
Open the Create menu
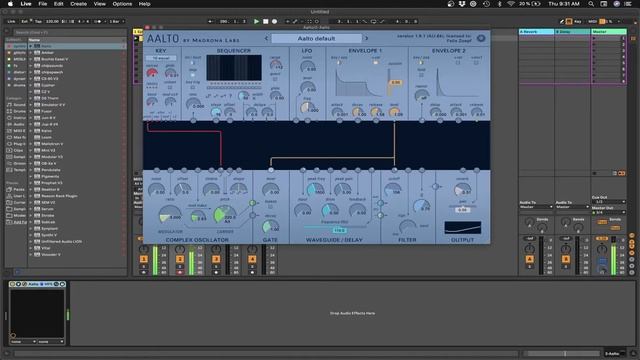tap(78, 4)
